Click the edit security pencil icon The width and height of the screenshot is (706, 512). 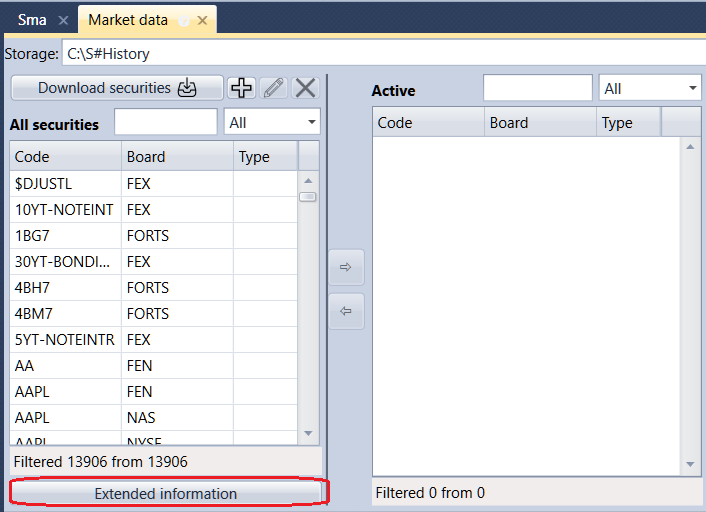pyautogui.click(x=274, y=88)
